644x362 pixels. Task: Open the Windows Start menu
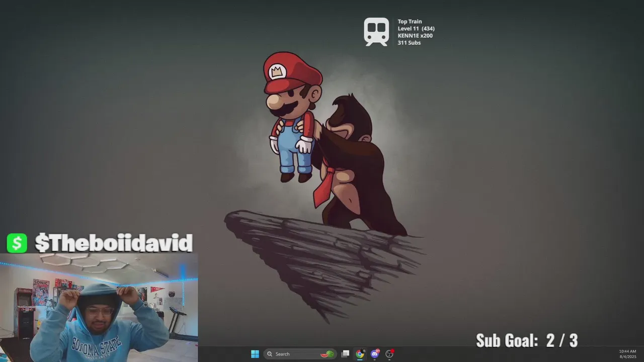(x=255, y=354)
